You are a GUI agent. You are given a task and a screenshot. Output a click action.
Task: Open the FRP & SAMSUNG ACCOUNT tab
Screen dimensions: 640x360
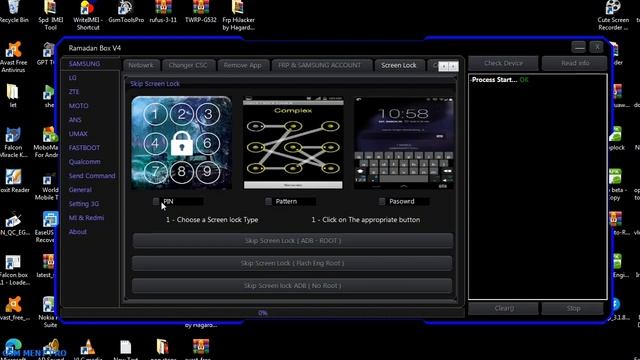point(320,65)
